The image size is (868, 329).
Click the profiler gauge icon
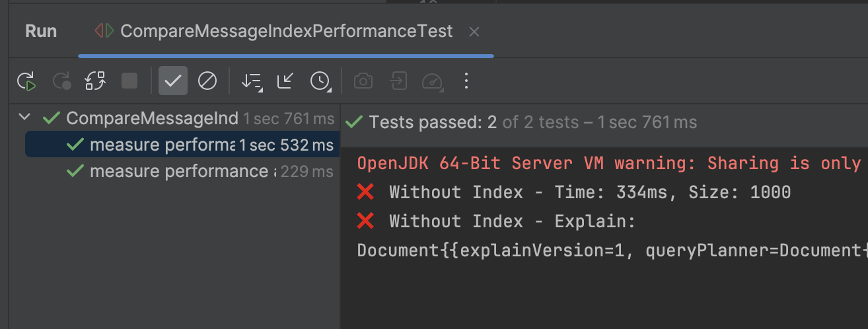point(431,81)
